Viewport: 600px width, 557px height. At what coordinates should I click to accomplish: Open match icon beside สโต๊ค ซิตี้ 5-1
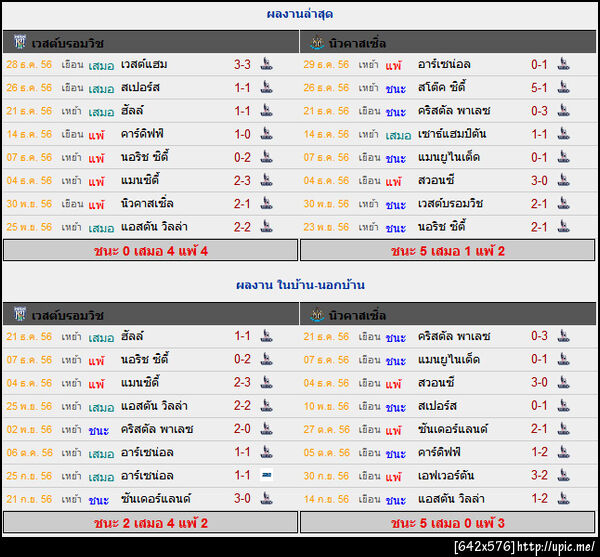(563, 87)
